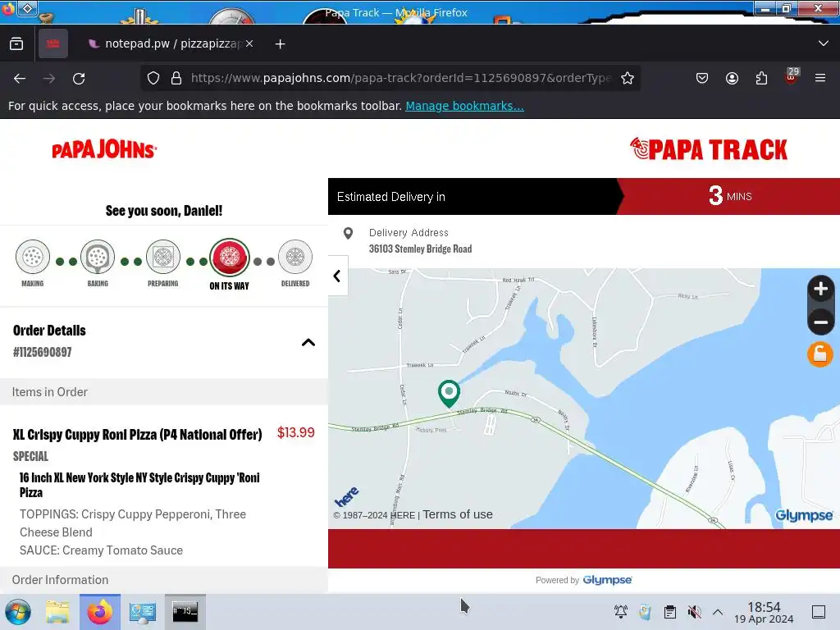Click the 36103 Stemley Bridge Road address
This screenshot has width=840, height=630.
click(421, 249)
